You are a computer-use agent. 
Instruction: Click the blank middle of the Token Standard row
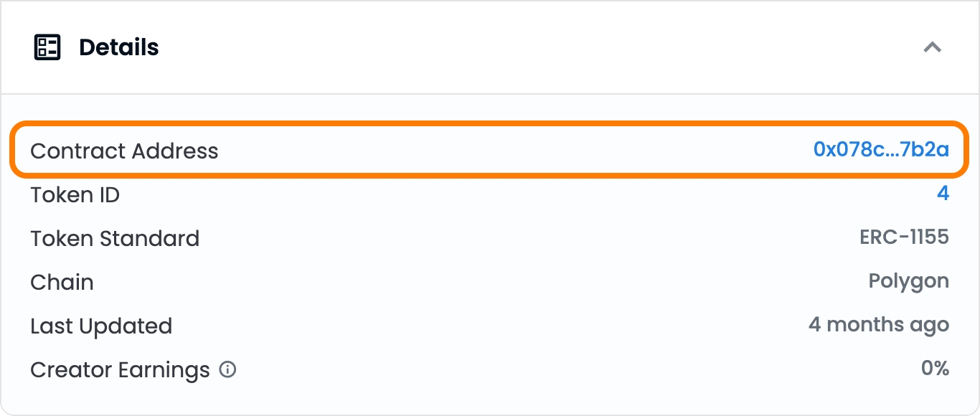[x=502, y=238]
